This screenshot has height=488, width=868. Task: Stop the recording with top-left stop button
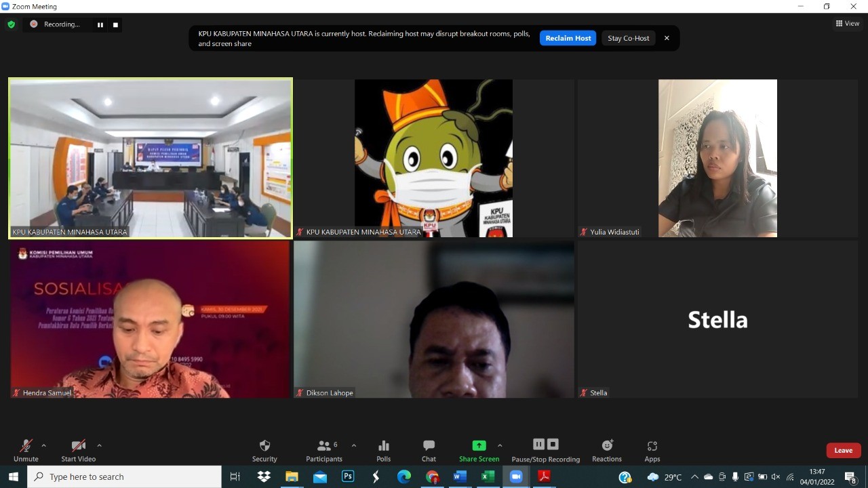tap(115, 25)
